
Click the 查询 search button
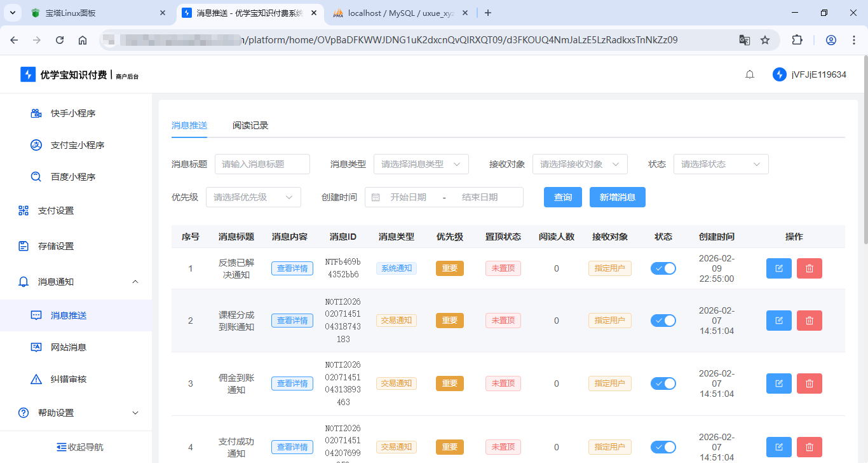pyautogui.click(x=562, y=197)
